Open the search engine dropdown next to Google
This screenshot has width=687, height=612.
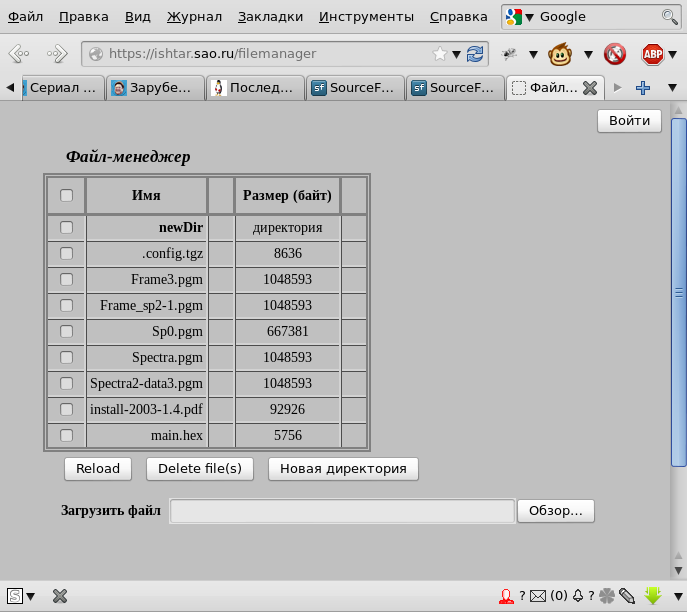click(529, 18)
